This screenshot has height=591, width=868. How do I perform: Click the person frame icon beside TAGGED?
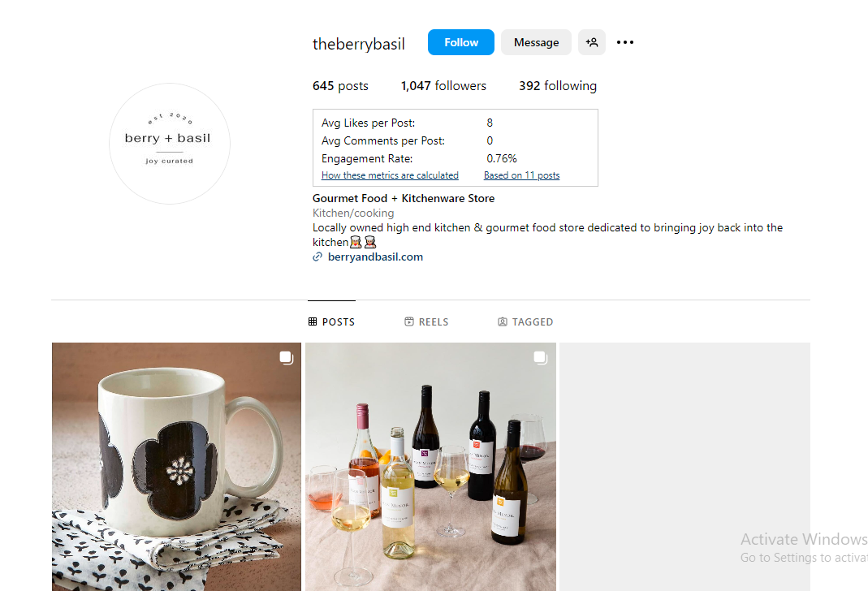pos(502,321)
